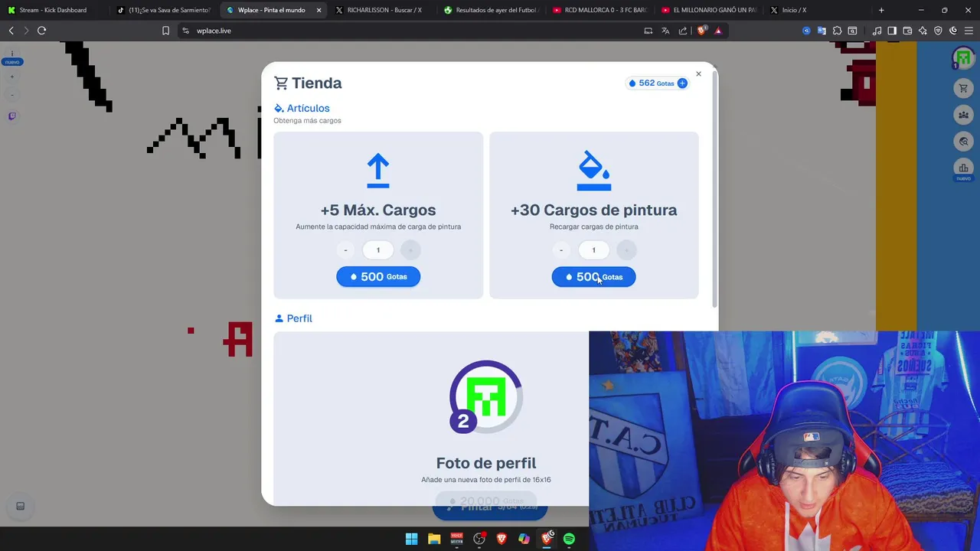Open Brave Leo AI sparkle icon
This screenshot has width=980, height=551.
click(x=923, y=31)
